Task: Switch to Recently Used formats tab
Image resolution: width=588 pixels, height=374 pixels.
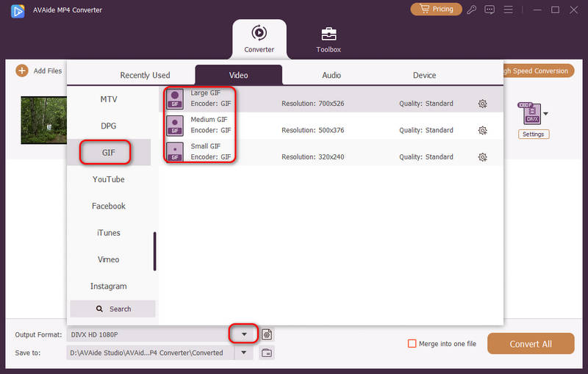Action: pos(145,76)
